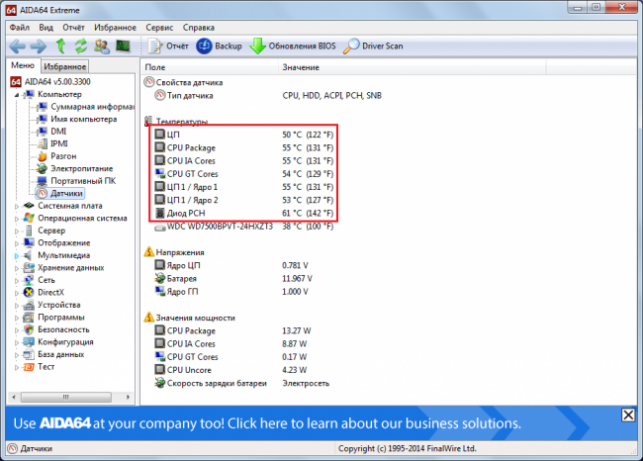Open the Отчёт report toolbar button
The image size is (643, 461).
pyautogui.click(x=168, y=46)
